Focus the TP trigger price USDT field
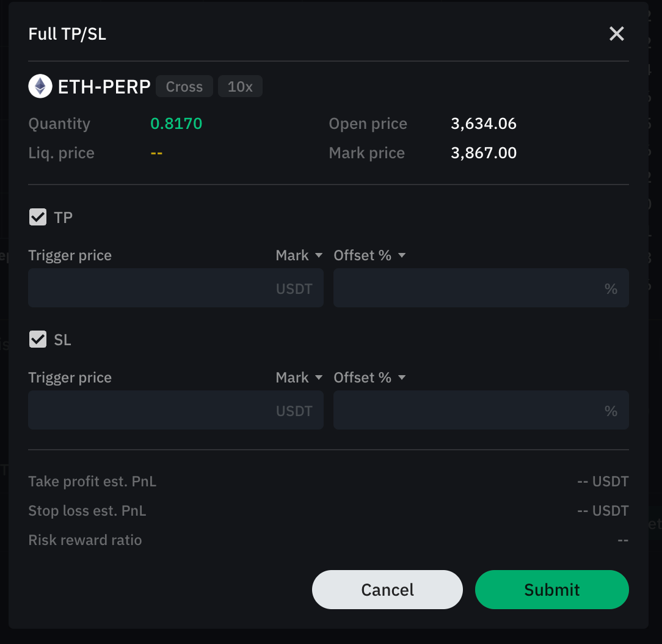Viewport: 662px width, 644px height. [176, 288]
